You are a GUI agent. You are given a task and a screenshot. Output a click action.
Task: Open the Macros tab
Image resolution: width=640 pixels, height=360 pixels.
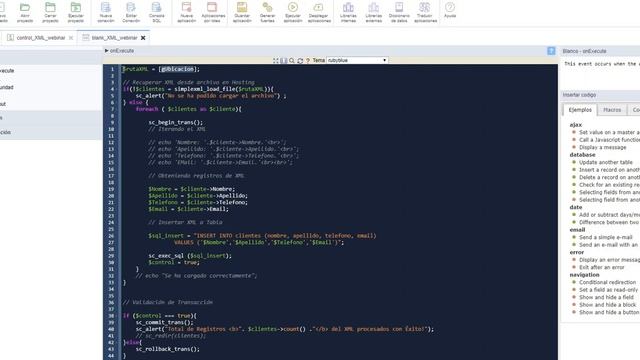[612, 110]
